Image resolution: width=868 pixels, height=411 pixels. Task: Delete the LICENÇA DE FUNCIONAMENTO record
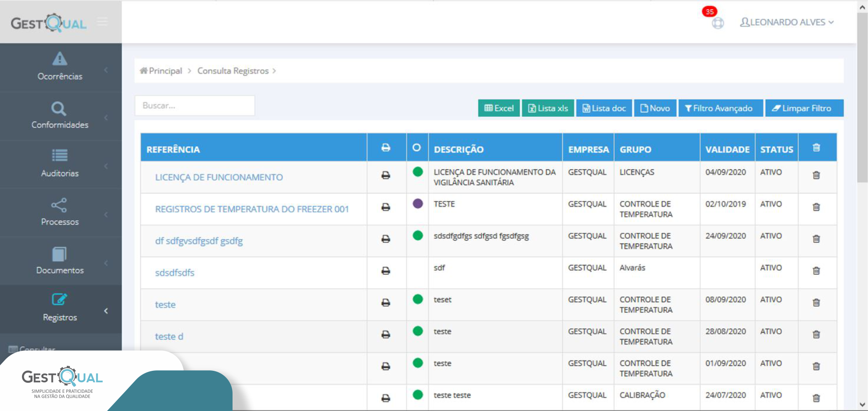(x=816, y=175)
